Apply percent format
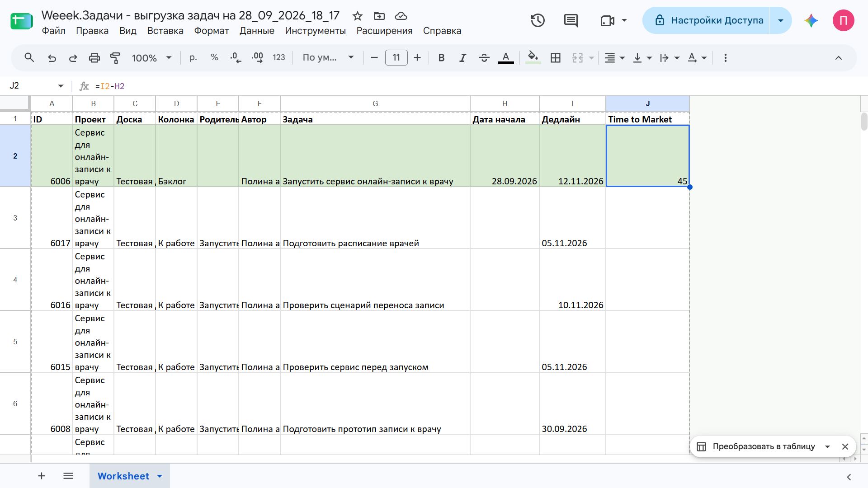Viewport: 868px width, 488px height. (x=214, y=57)
